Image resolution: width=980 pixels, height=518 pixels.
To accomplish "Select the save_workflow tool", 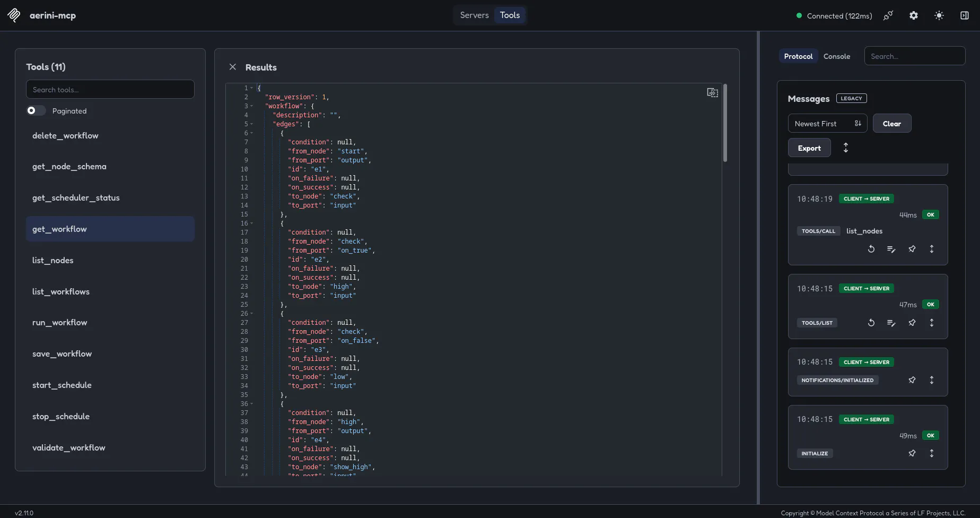I will [x=110, y=354].
